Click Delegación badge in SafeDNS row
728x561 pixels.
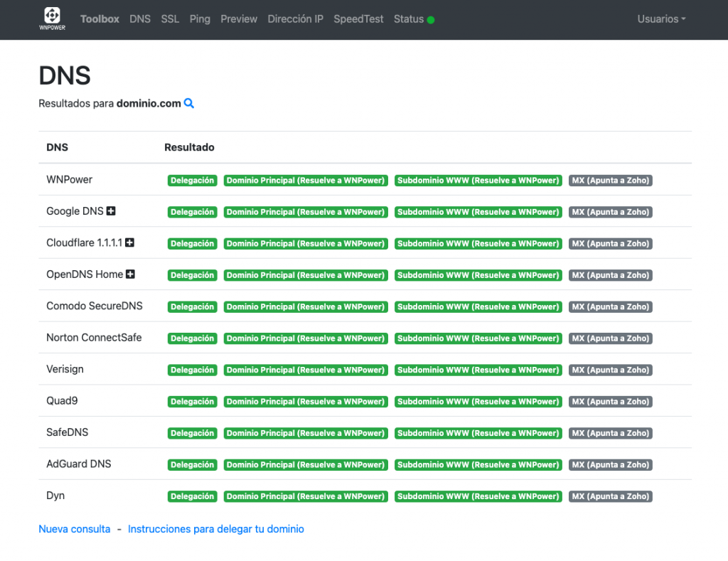coord(192,433)
